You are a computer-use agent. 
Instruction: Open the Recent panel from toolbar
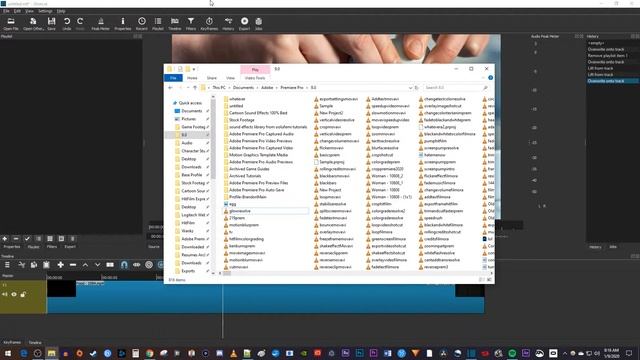(142, 24)
